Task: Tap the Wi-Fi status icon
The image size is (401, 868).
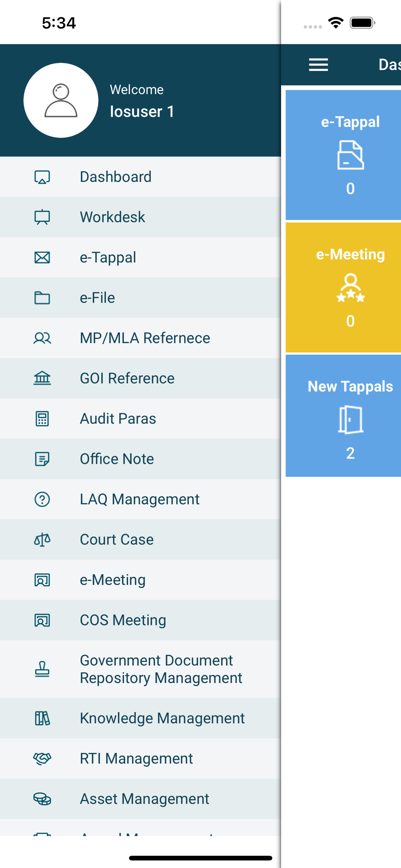Action: [335, 23]
